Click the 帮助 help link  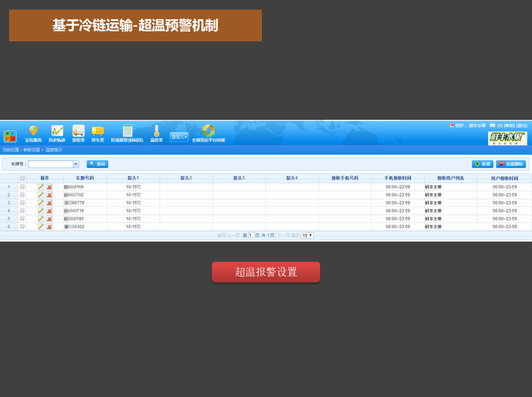pos(509,126)
